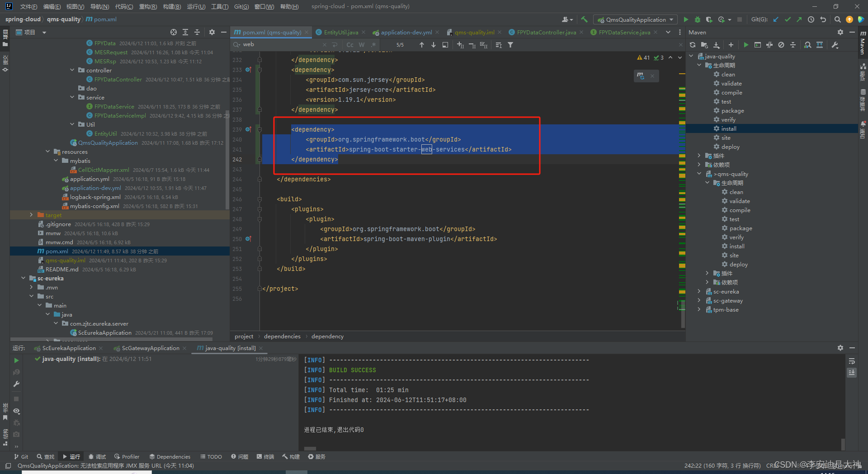The width and height of the screenshot is (868, 474).
Task: Add Maven project with plus icon
Action: [731, 45]
